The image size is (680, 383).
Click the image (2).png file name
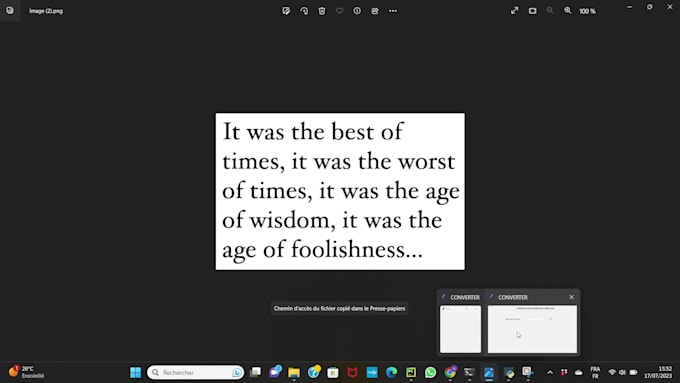pyautogui.click(x=46, y=11)
